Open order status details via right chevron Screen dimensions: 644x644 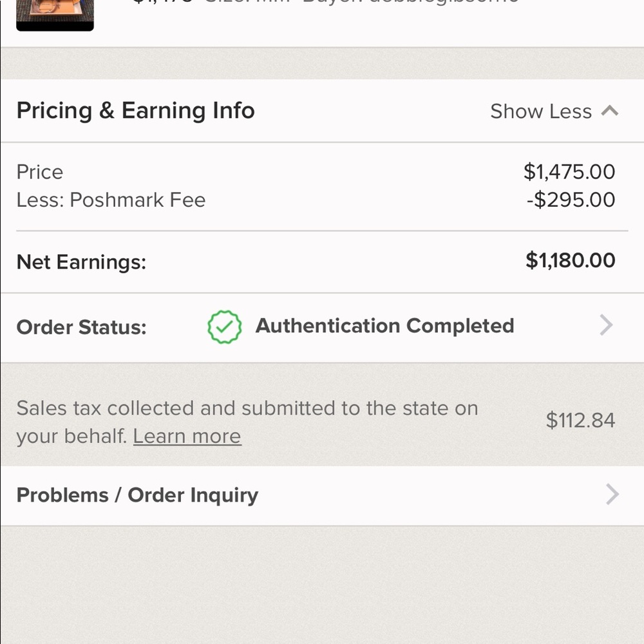606,326
